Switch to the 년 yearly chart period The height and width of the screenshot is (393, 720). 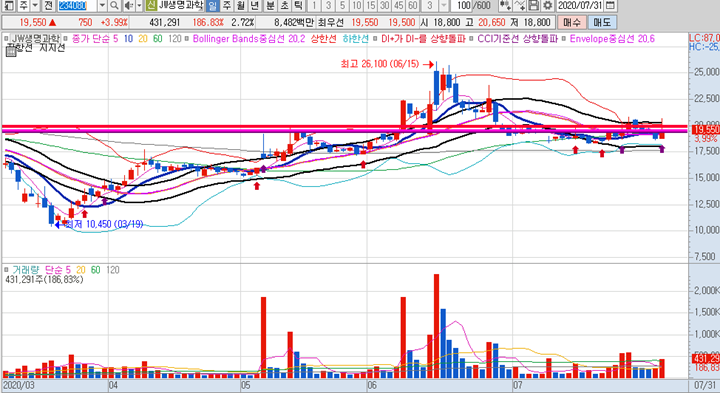pyautogui.click(x=255, y=6)
